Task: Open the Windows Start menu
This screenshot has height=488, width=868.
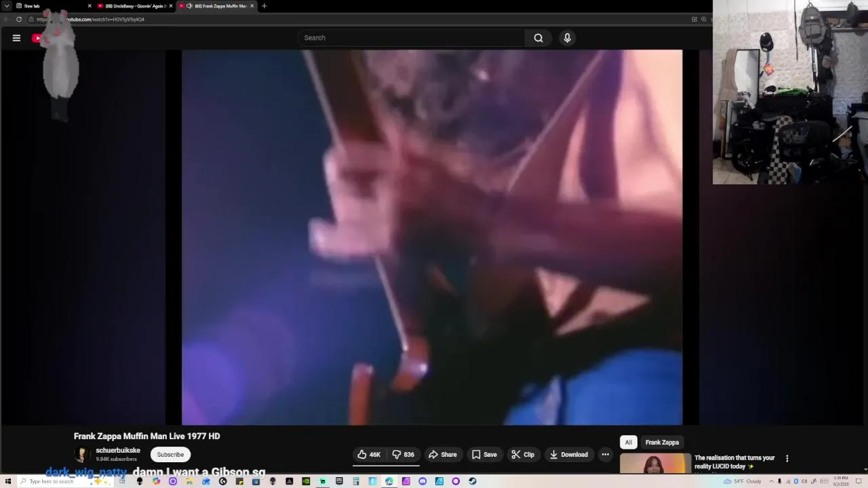Action: click(7, 481)
